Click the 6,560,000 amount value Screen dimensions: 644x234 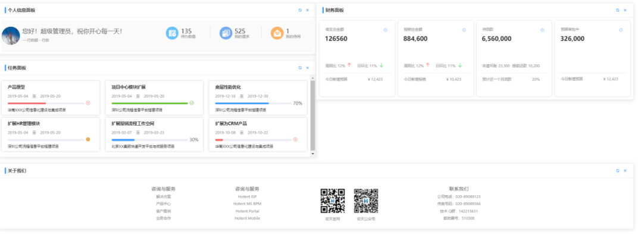point(496,39)
